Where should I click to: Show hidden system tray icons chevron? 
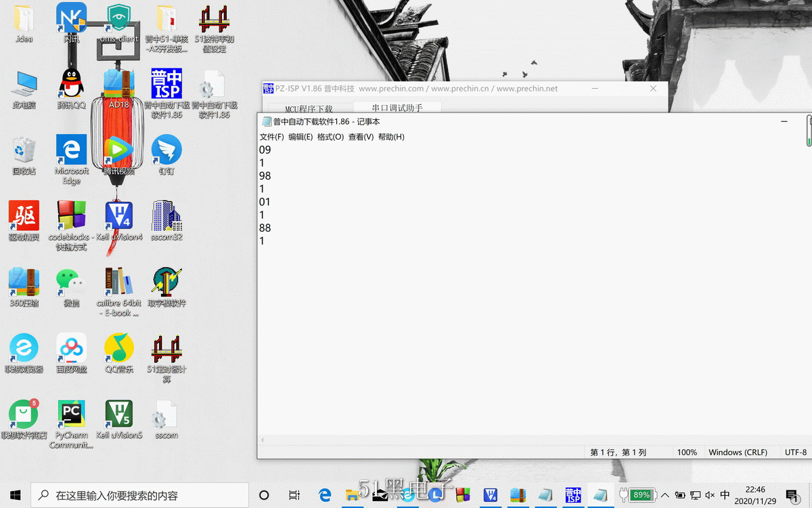coord(664,495)
